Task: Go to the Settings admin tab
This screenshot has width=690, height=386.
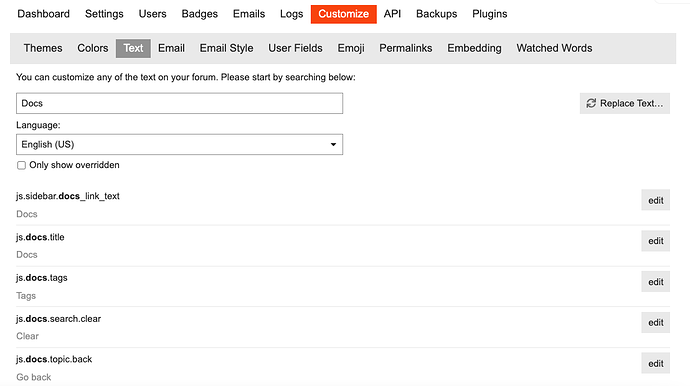Action: 104,14
